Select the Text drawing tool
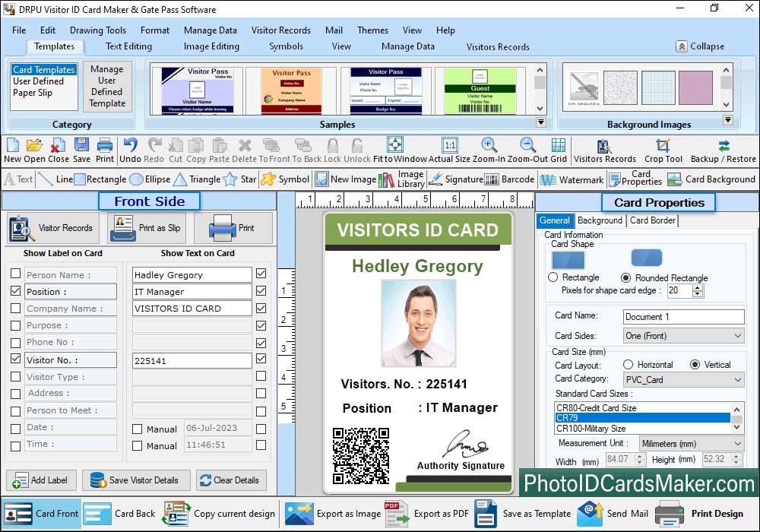Image resolution: width=760 pixels, height=532 pixels. [18, 179]
